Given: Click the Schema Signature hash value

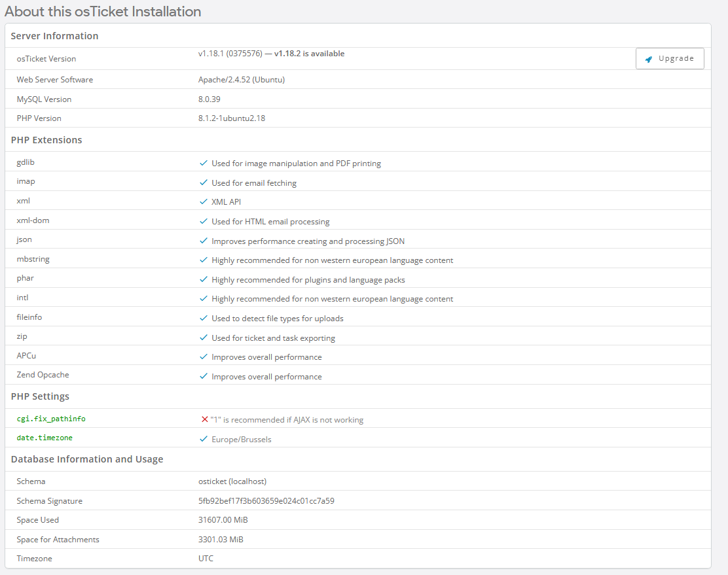Looking at the screenshot, I should pos(266,501).
